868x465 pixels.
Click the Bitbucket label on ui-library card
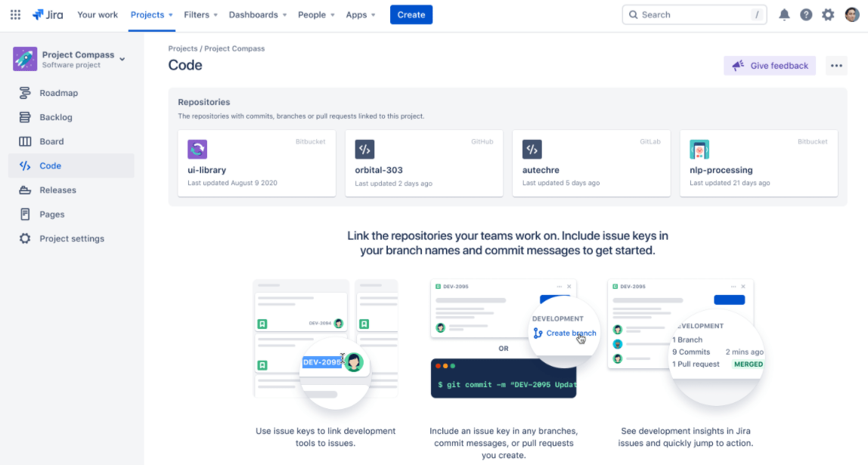point(311,141)
